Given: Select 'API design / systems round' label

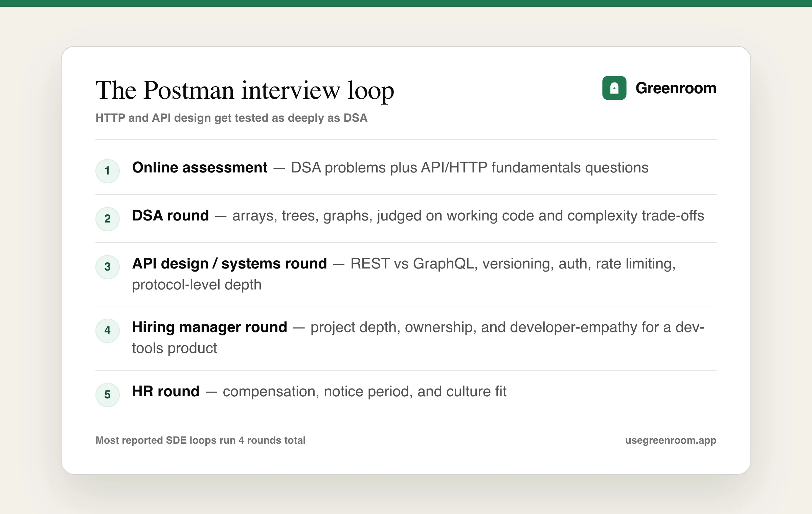Looking at the screenshot, I should coord(229,264).
